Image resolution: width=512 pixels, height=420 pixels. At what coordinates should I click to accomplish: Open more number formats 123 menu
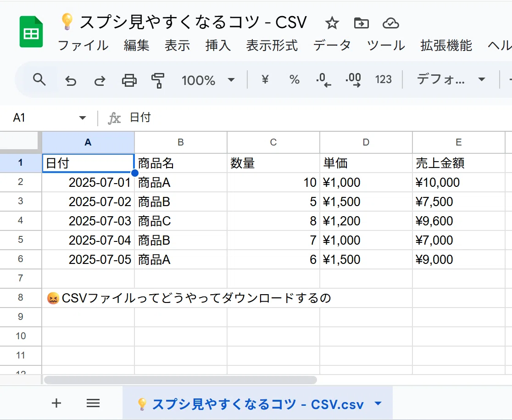(383, 79)
